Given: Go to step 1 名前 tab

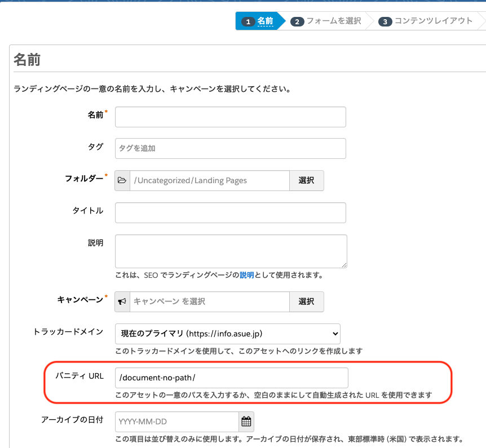Looking at the screenshot, I should [x=259, y=21].
